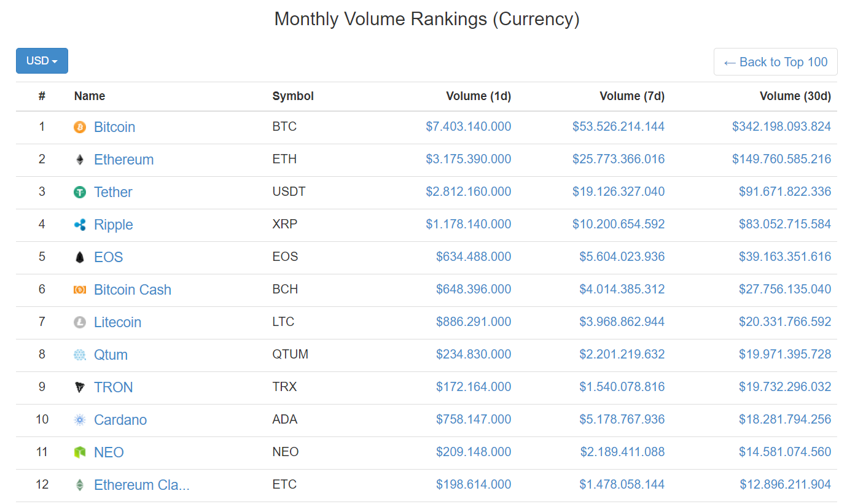Click the '#' rank column header

coord(42,96)
